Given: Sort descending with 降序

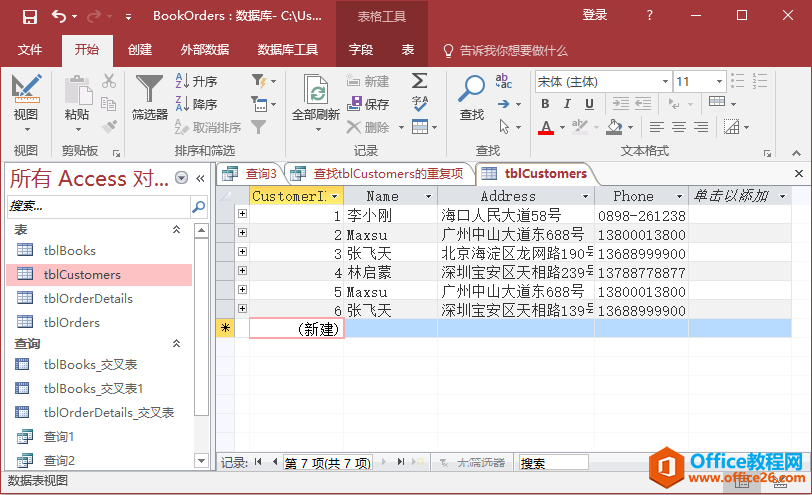Looking at the screenshot, I should tap(197, 104).
